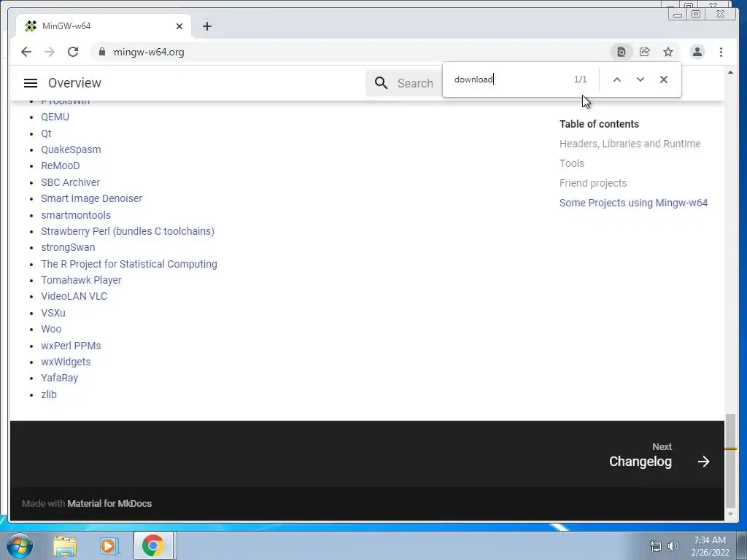Select the MinGW-w64 tab
The image size is (747, 560).
104,26
